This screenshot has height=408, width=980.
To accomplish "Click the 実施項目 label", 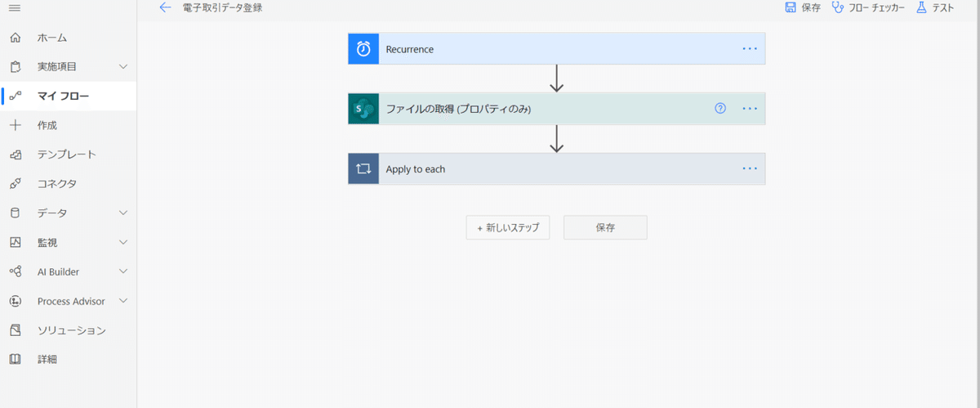I will (x=57, y=67).
